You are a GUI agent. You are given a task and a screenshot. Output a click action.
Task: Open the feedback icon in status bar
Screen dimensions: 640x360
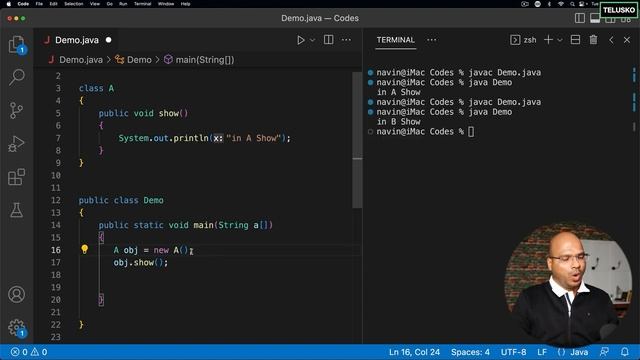coord(604,352)
